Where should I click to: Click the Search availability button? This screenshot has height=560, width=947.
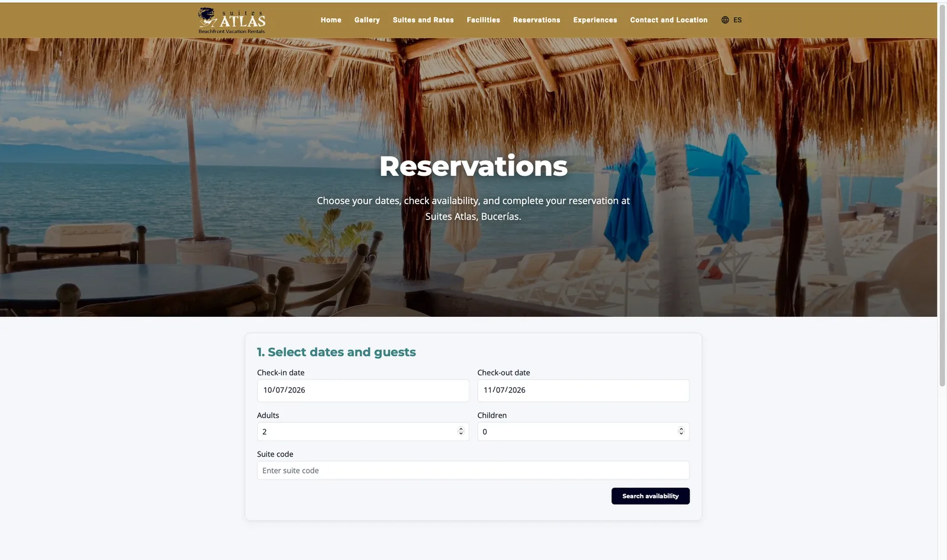click(x=650, y=496)
